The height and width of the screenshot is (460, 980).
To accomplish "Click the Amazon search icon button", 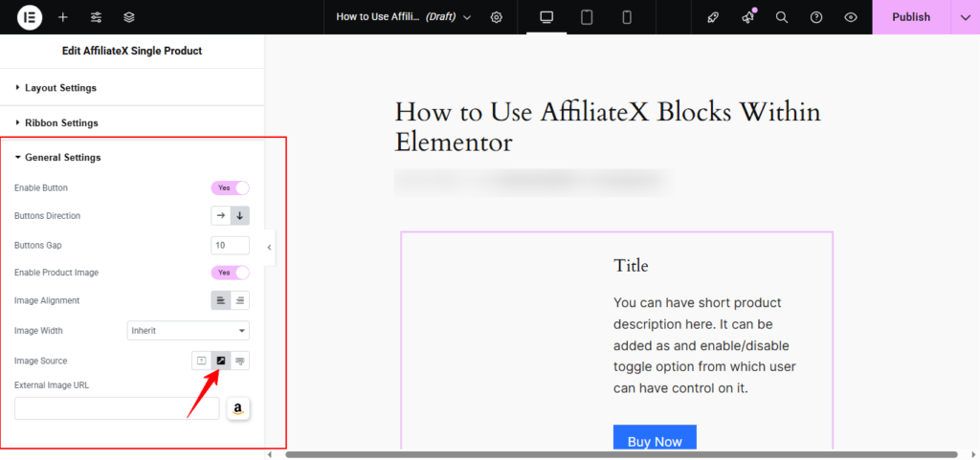I will [x=238, y=409].
